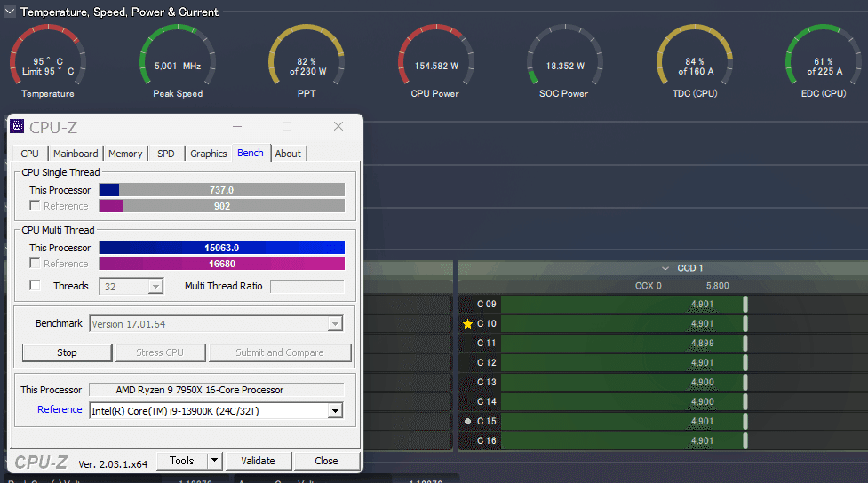The image size is (868, 483).
Task: Enable the Multi Thread Reference checkbox
Action: 35,263
